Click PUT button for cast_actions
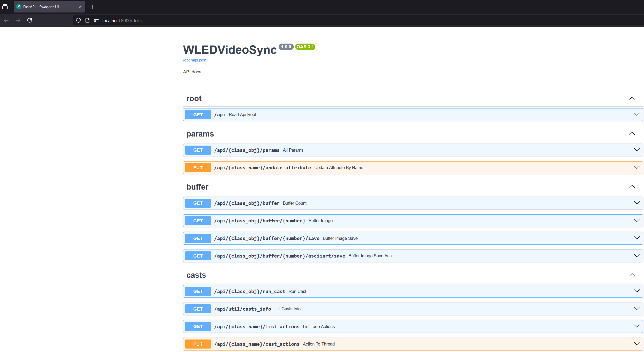This screenshot has width=644, height=352. pos(198,344)
